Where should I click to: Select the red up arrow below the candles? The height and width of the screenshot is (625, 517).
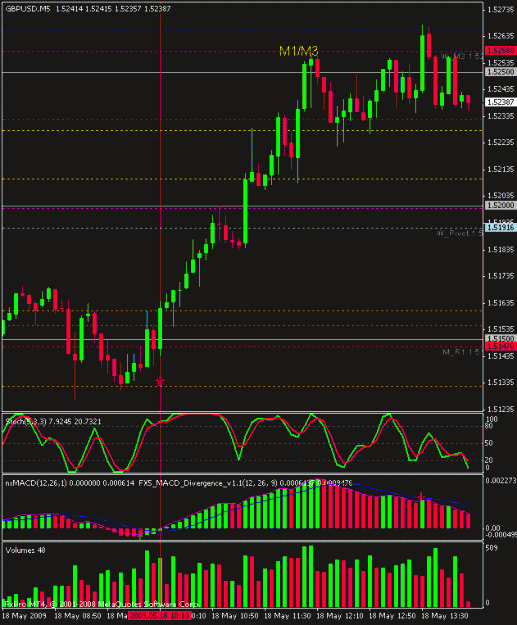tap(160, 381)
